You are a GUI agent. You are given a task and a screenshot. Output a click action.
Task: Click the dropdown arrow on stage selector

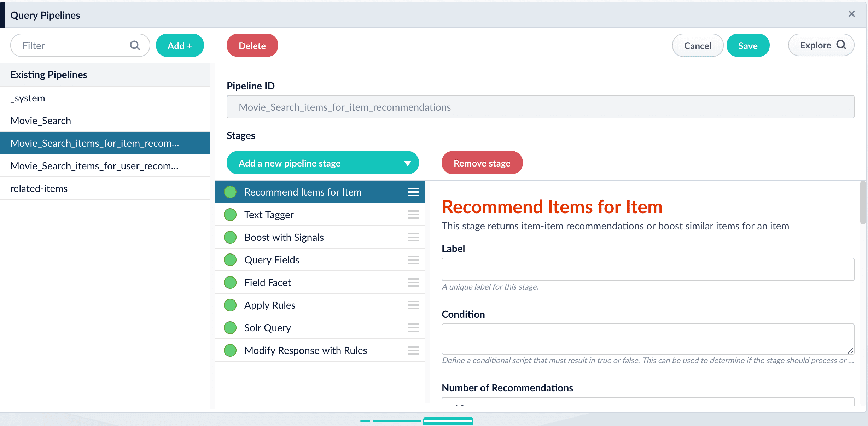click(x=407, y=163)
